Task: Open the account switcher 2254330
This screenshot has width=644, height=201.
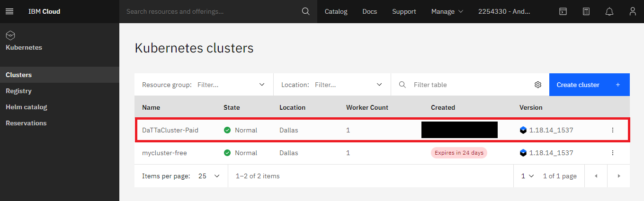Action: (x=504, y=11)
